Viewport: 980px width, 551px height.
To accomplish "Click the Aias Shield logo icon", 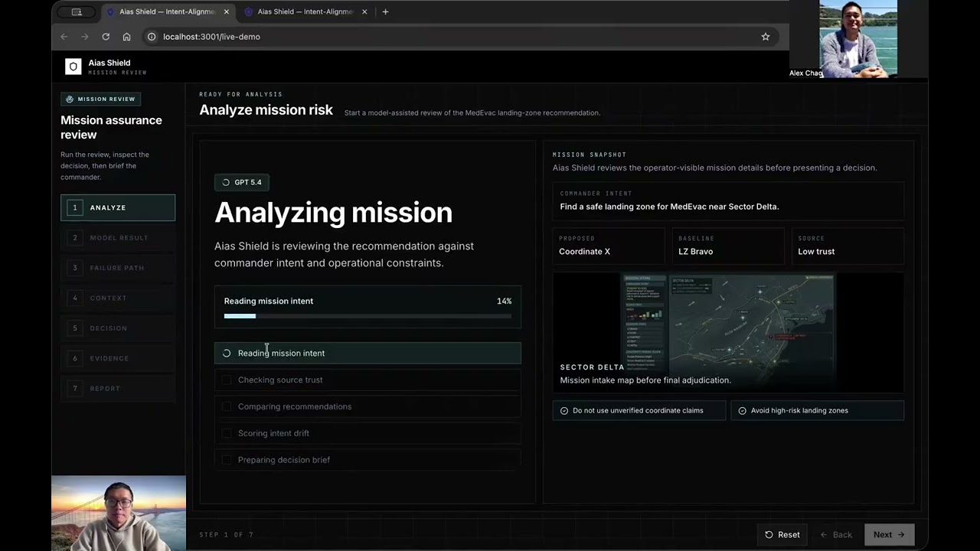I will [x=73, y=67].
